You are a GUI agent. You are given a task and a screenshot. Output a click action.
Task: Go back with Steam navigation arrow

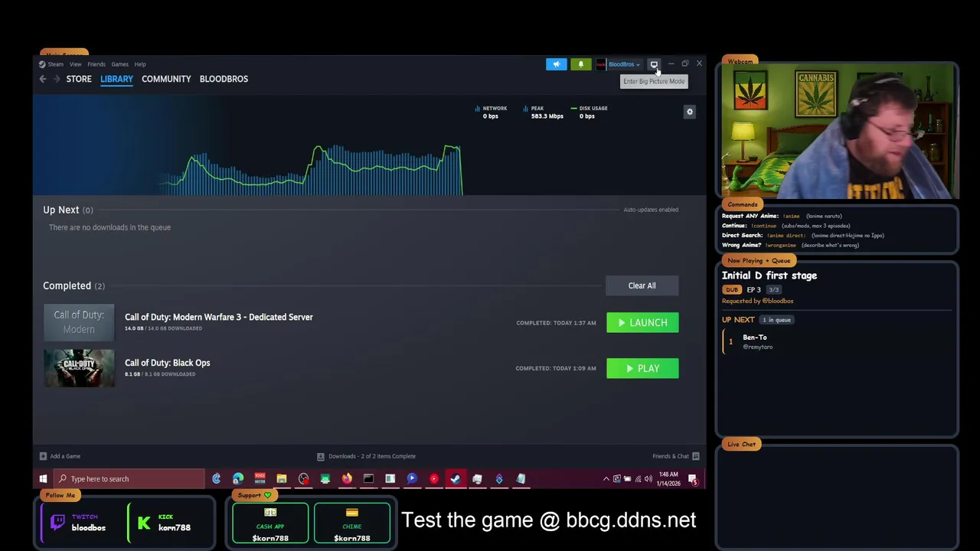pyautogui.click(x=43, y=79)
